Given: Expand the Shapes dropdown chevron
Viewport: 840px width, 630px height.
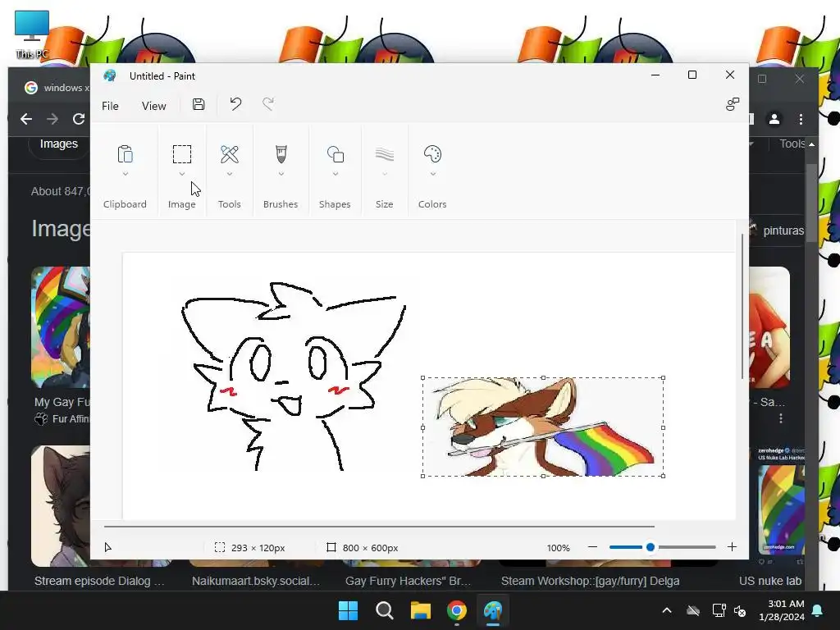Looking at the screenshot, I should click(336, 174).
